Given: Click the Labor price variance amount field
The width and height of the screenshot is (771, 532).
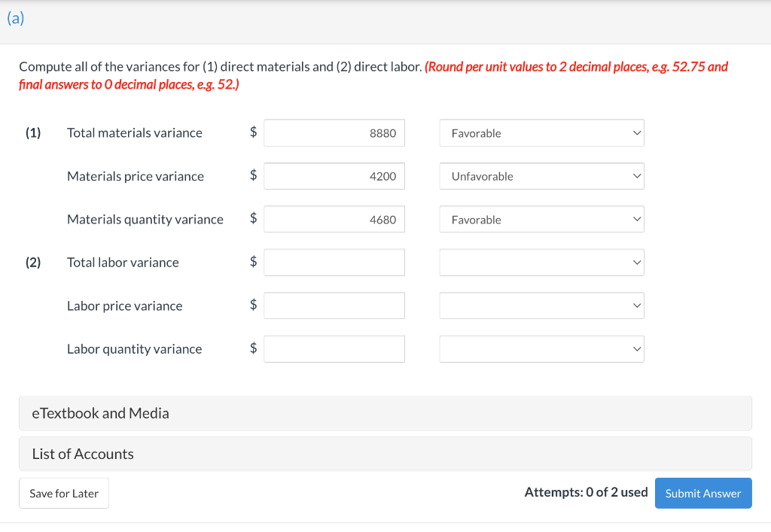Looking at the screenshot, I should 334,306.
